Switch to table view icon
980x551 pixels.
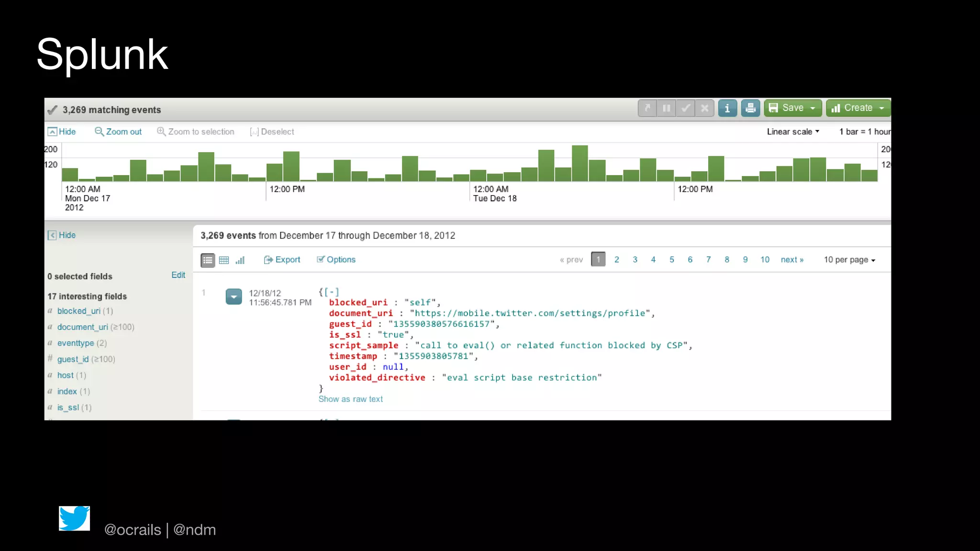click(224, 260)
